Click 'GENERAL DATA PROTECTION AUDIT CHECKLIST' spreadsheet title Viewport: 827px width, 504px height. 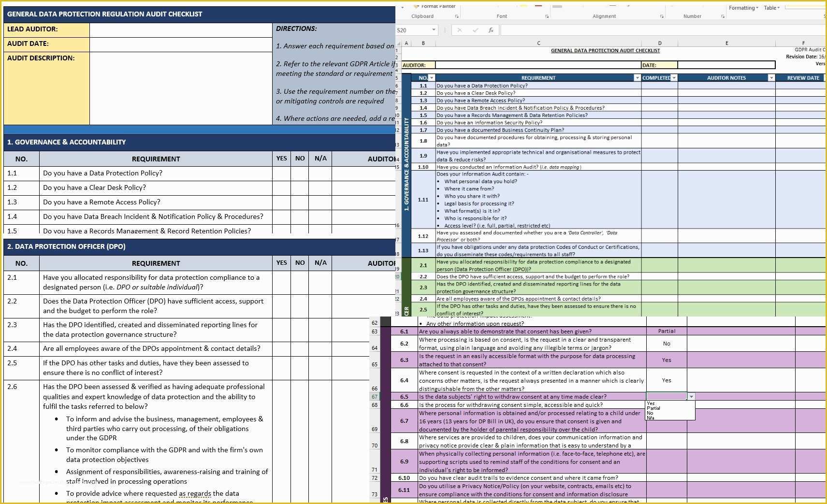click(x=605, y=50)
